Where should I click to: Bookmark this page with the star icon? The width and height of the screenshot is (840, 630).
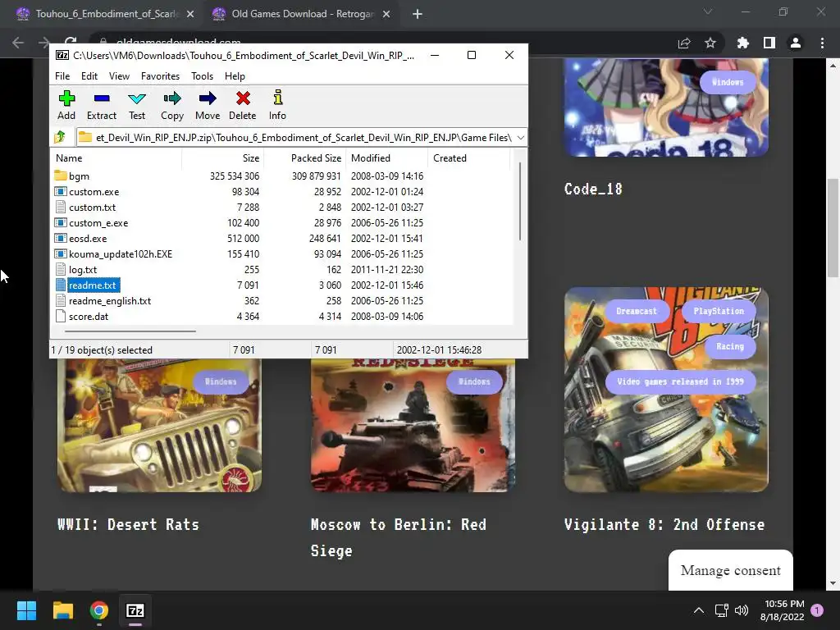[710, 43]
